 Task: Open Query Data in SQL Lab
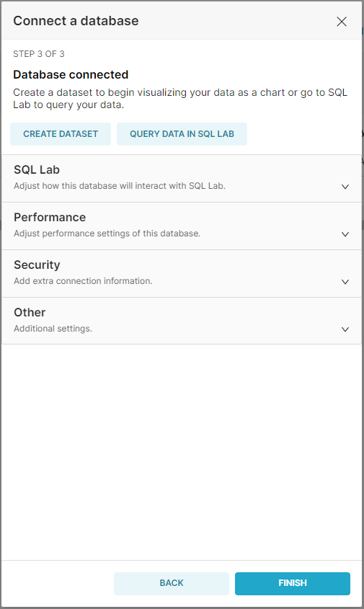click(x=182, y=134)
